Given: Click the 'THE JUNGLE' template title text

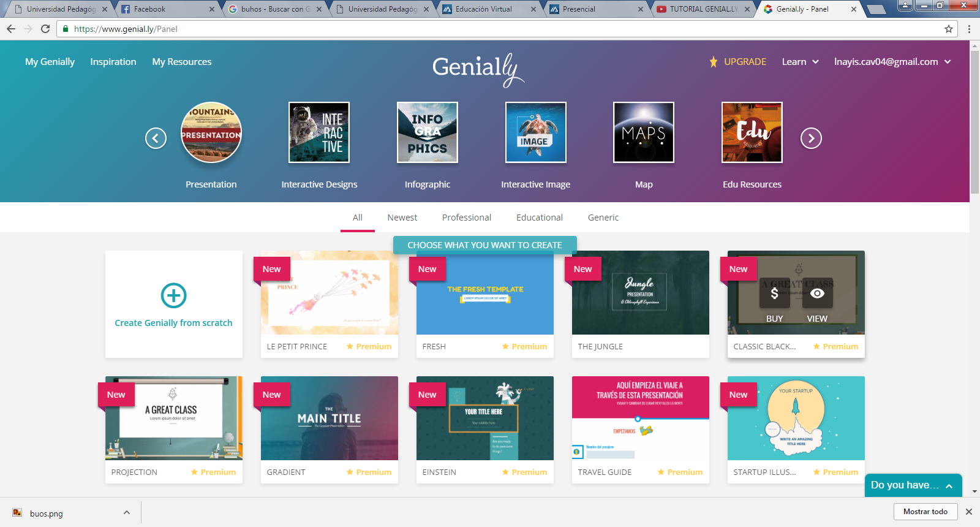Looking at the screenshot, I should click(600, 347).
